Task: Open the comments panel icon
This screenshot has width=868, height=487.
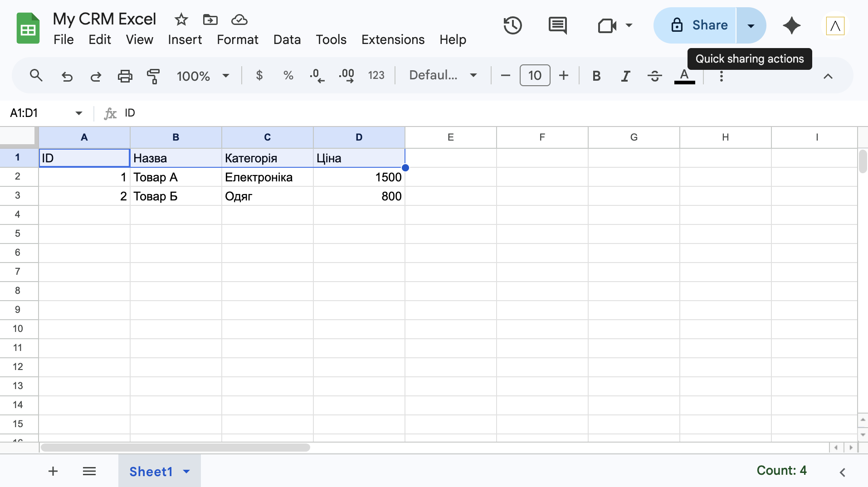Action: click(x=558, y=25)
